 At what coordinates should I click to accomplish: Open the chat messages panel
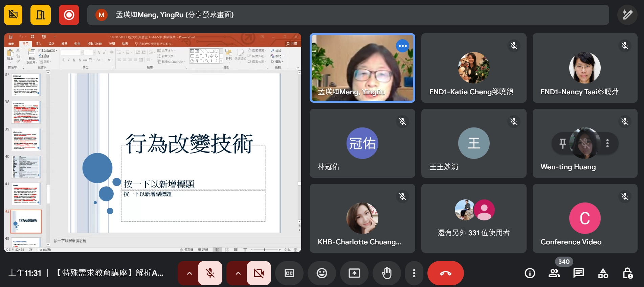point(578,273)
